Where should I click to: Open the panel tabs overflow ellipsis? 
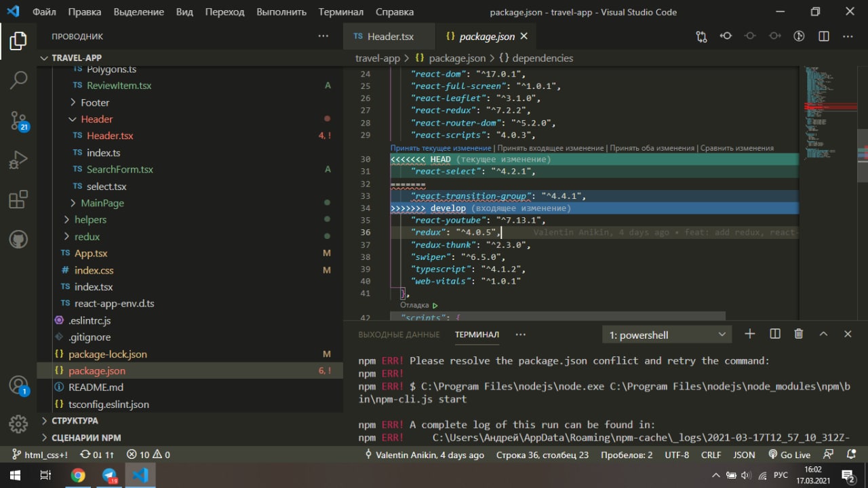click(520, 335)
